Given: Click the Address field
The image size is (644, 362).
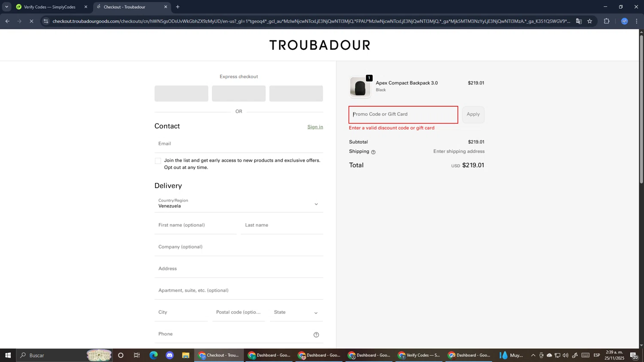Looking at the screenshot, I should tap(239, 269).
